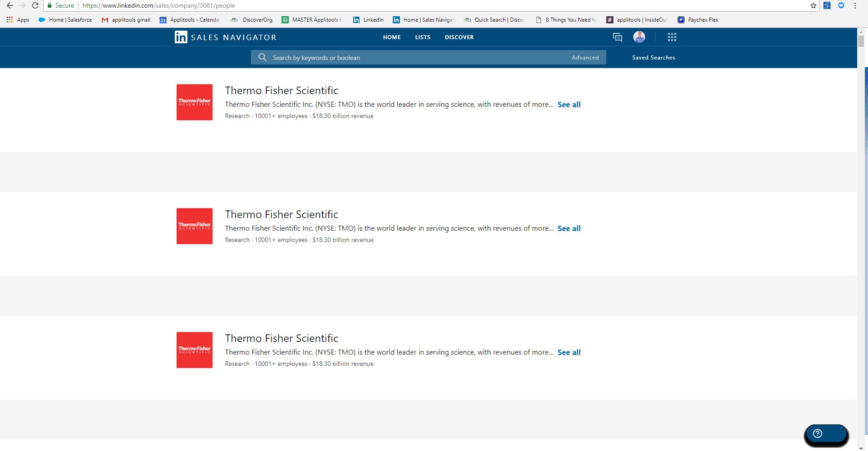This screenshot has height=451, width=868.
Task: Click the search magnifier icon
Action: point(262,57)
